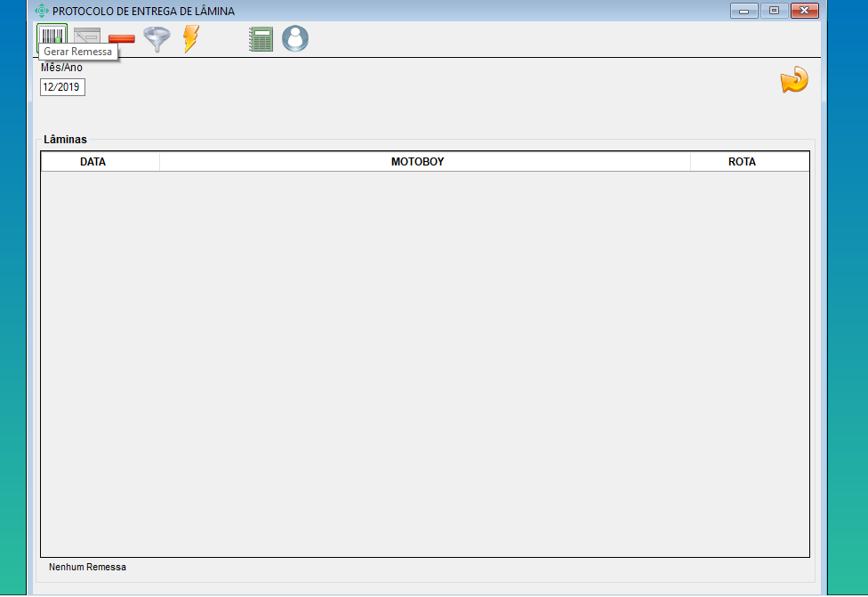Click the blue user profile icon
The image size is (868, 597).
tap(295, 38)
